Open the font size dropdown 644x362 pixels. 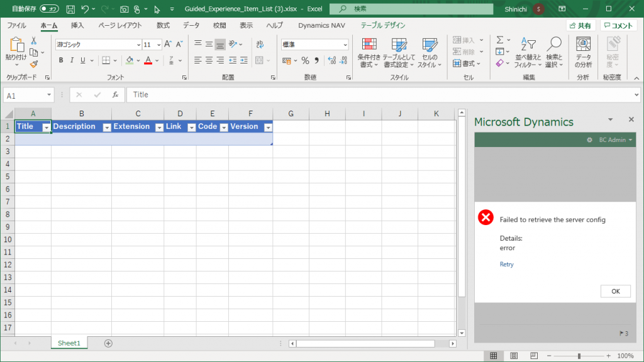tap(159, 45)
